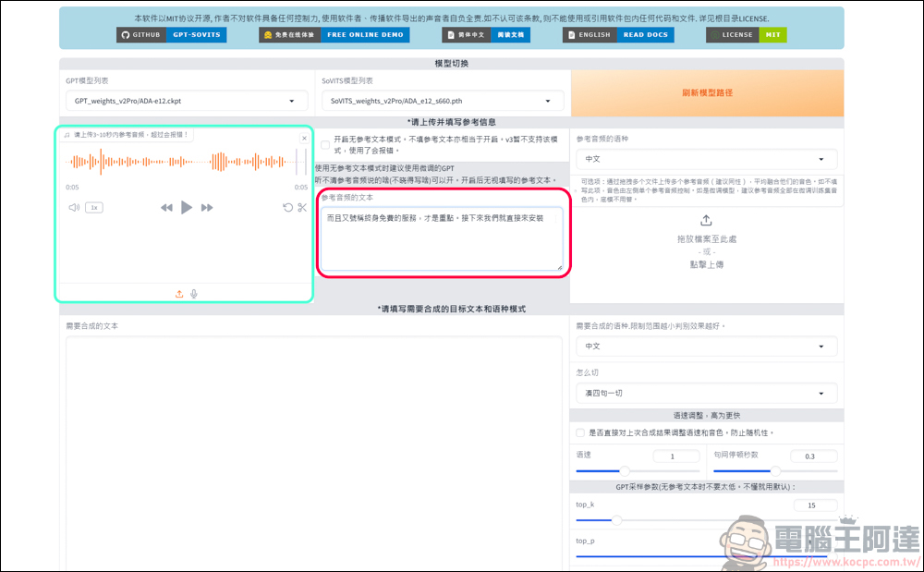Expand the SoVITS模型列表 dropdown
This screenshot has width=924, height=572.
(x=443, y=101)
